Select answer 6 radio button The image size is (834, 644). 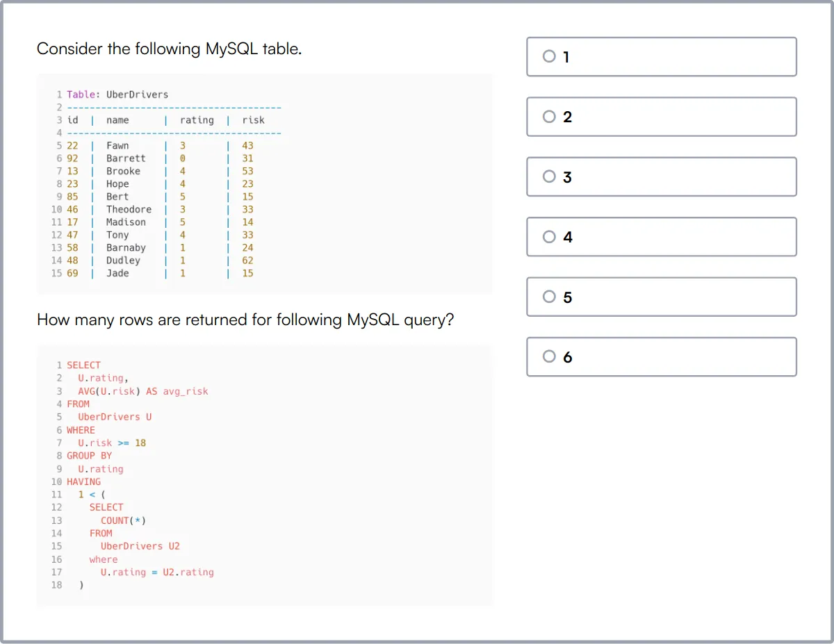coord(549,356)
